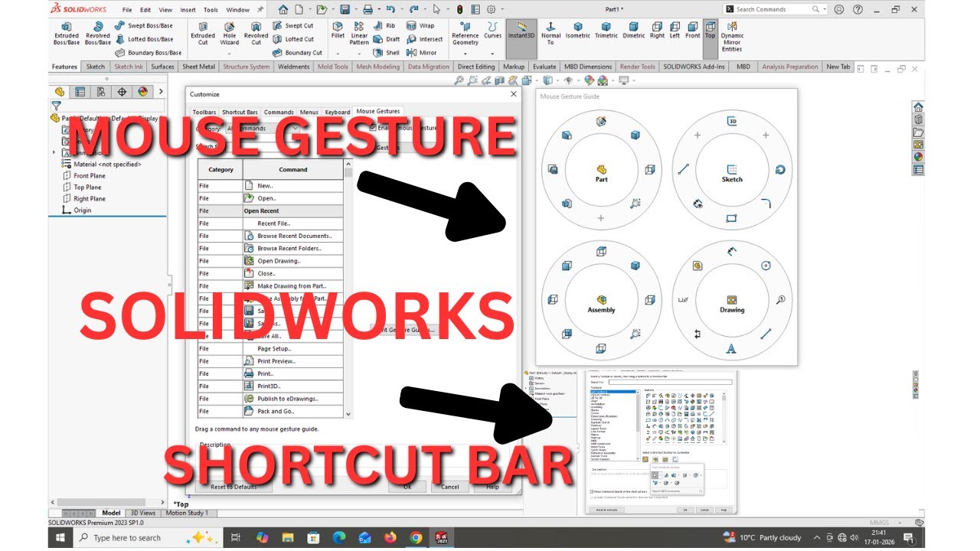
Task: Select the Origin tree item
Action: (77, 210)
